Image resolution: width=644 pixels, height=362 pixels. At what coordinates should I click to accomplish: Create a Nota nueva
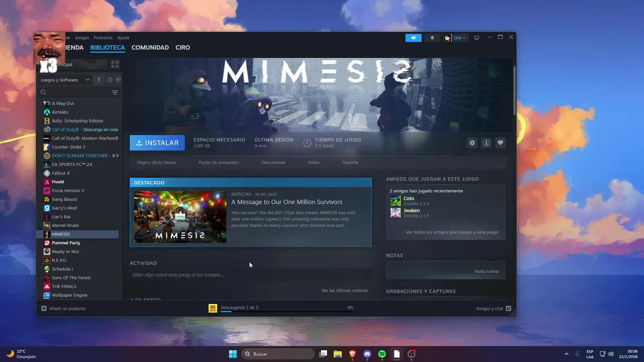click(487, 271)
